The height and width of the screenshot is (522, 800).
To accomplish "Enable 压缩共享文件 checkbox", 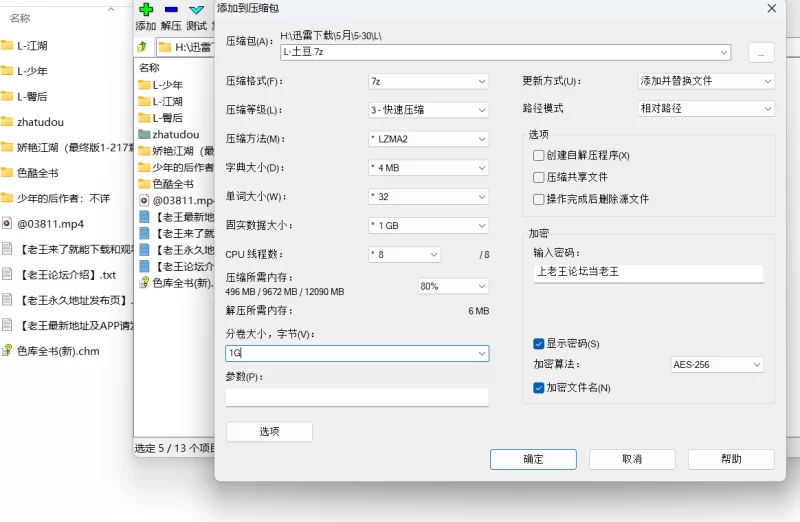I will click(x=538, y=177).
